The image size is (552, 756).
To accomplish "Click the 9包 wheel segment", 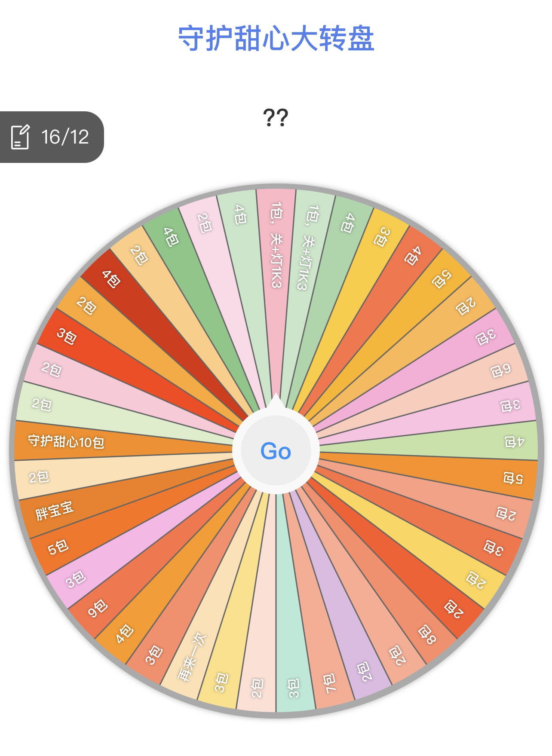I will pos(98,608).
